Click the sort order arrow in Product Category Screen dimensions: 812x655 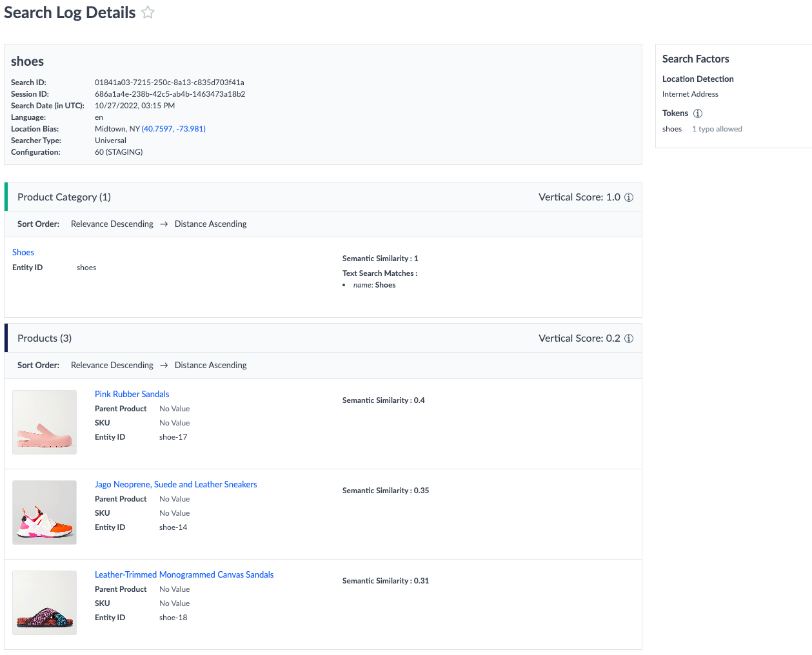coord(164,224)
